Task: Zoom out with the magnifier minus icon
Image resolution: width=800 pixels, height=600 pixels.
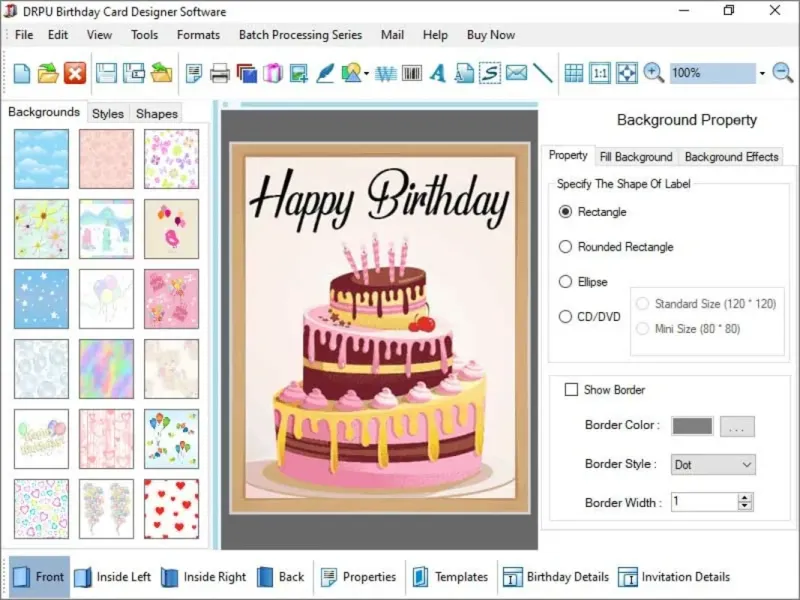Action: [x=783, y=73]
